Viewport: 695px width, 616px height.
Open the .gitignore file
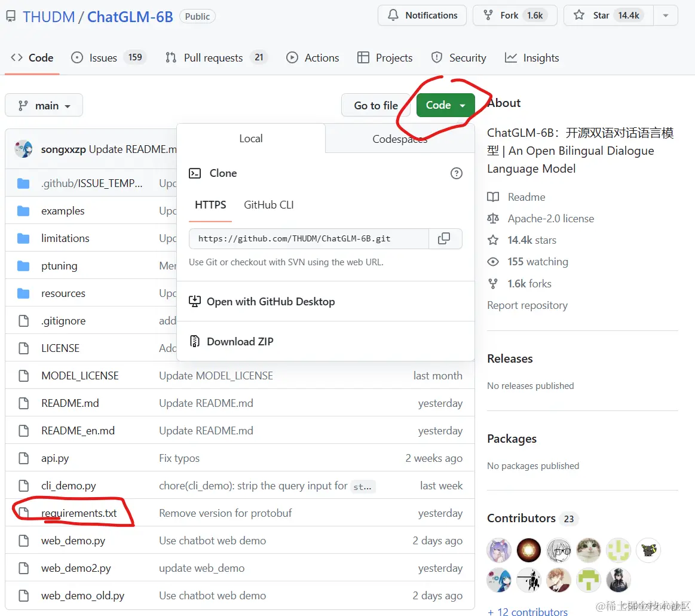coord(63,321)
